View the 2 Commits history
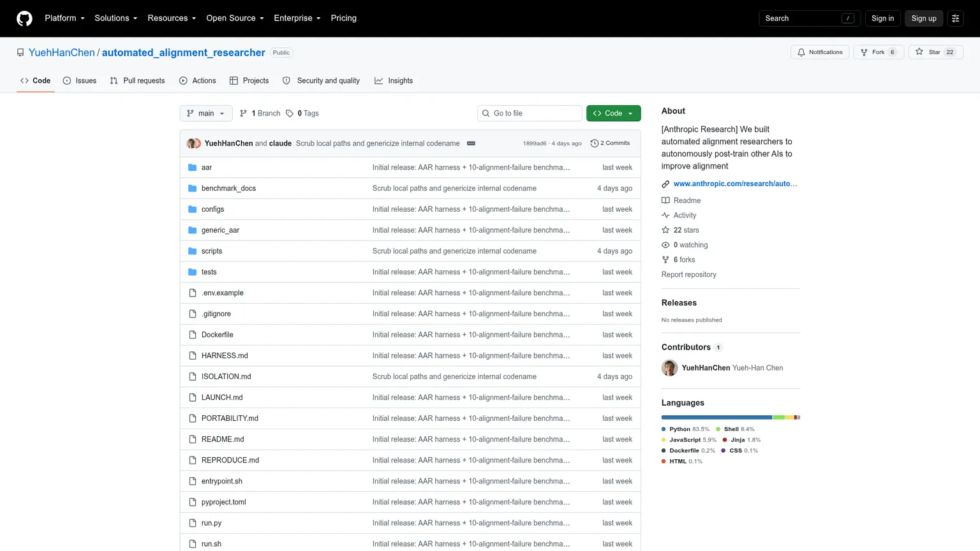Screen dimensions: 980x551 [610, 143]
